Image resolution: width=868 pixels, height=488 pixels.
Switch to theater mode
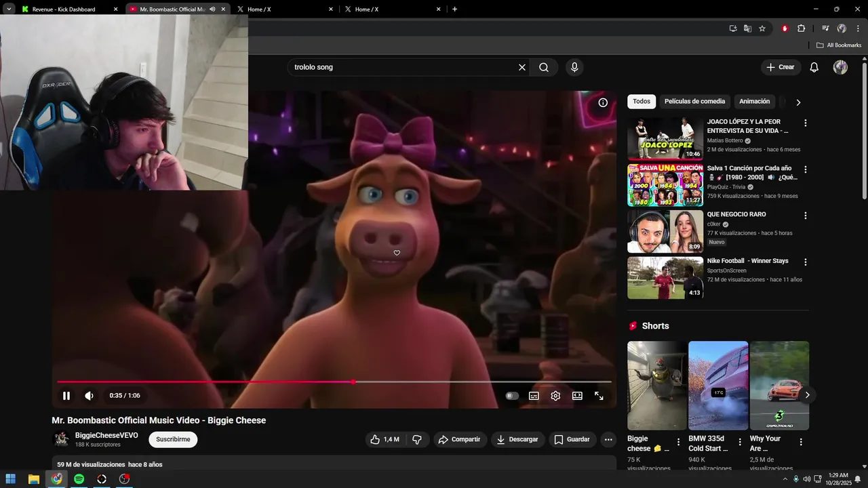click(577, 396)
